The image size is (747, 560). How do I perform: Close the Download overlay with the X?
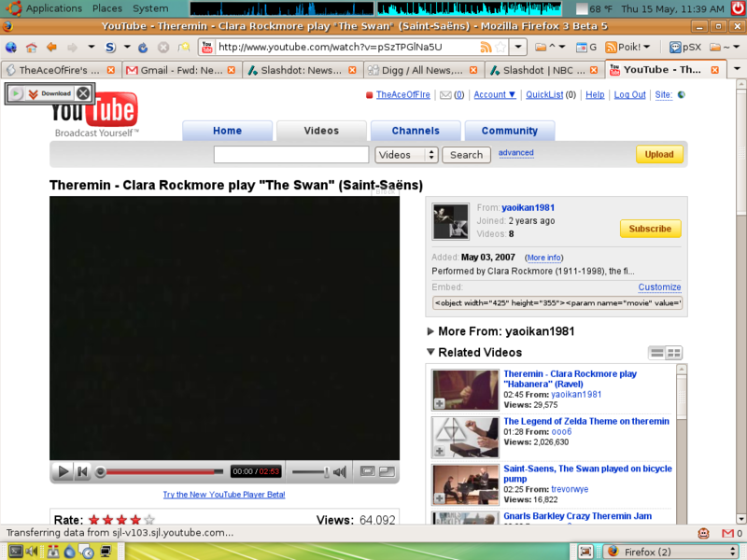coord(83,93)
